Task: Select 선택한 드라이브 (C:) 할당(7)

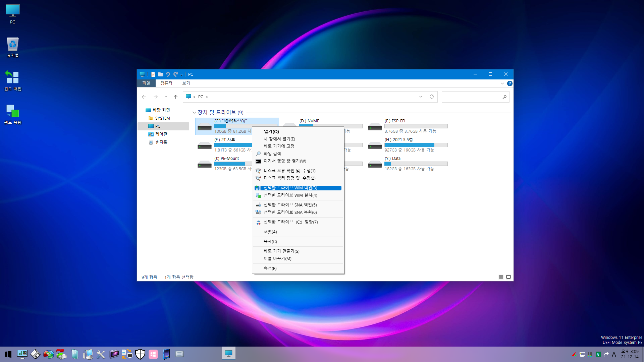Action: 298,222
